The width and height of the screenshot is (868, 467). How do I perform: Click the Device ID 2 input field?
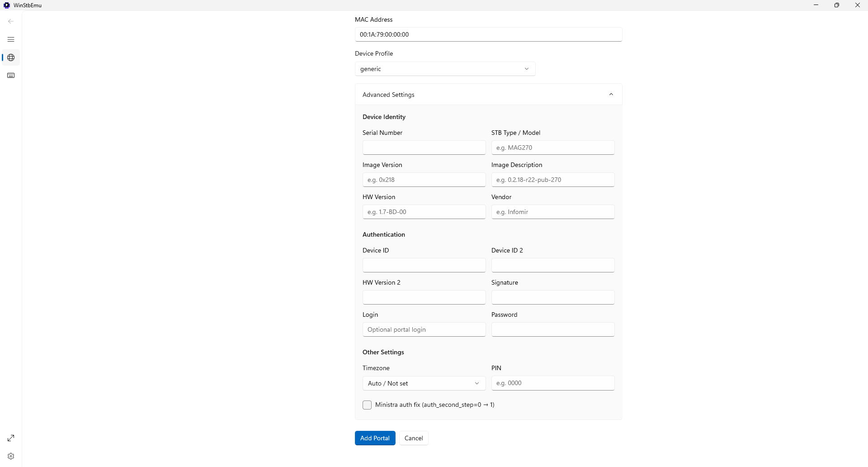coord(553,265)
